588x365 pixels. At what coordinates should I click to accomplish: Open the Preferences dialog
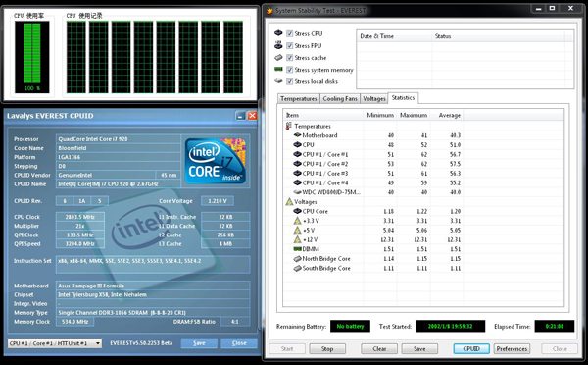point(512,349)
